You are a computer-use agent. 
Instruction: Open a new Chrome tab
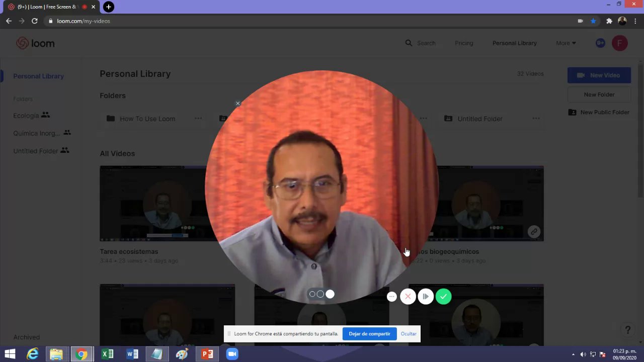108,7
